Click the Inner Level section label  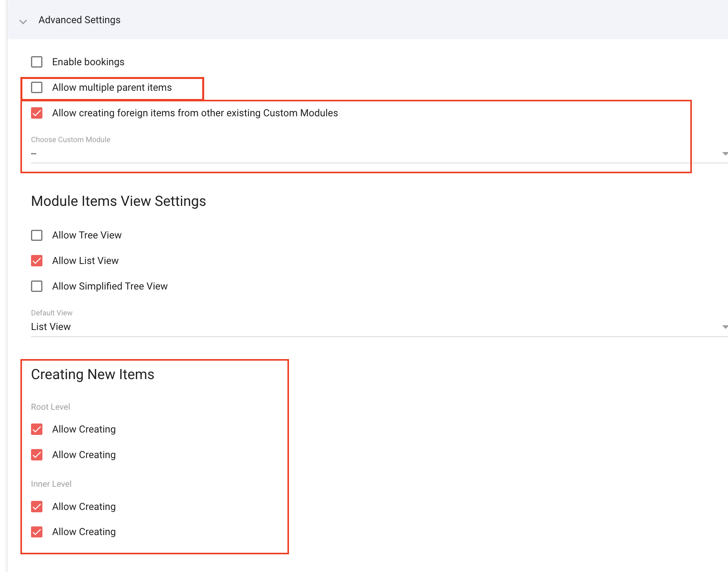point(51,484)
